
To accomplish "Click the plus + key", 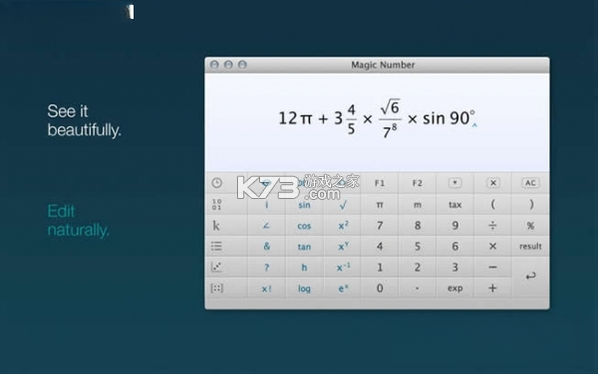I will coord(493,289).
